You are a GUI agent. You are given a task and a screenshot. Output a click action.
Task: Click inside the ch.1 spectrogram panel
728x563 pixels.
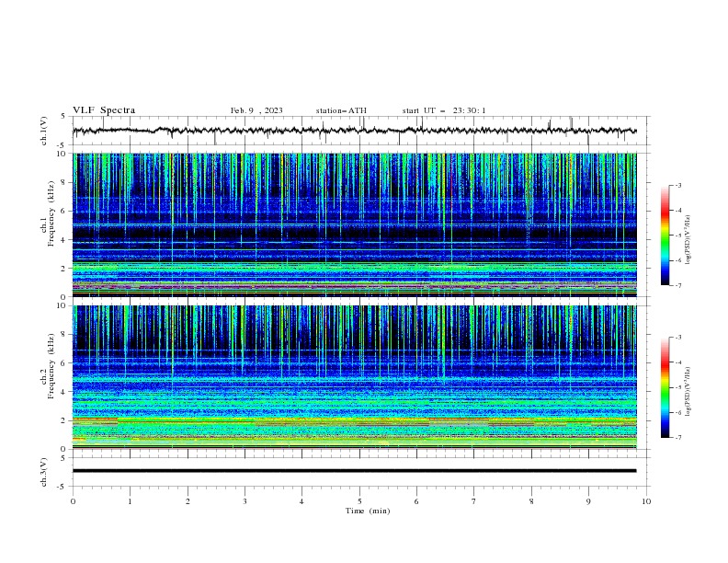pos(355,224)
